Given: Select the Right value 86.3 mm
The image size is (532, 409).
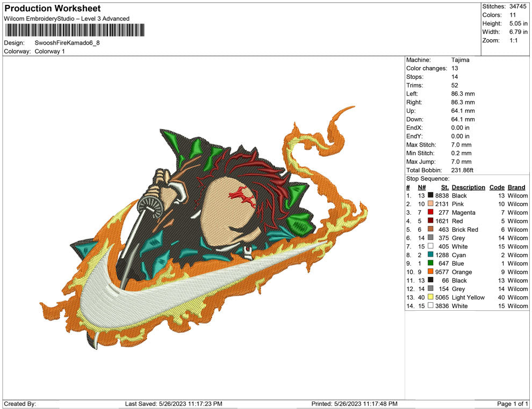Looking at the screenshot, I should coord(463,103).
